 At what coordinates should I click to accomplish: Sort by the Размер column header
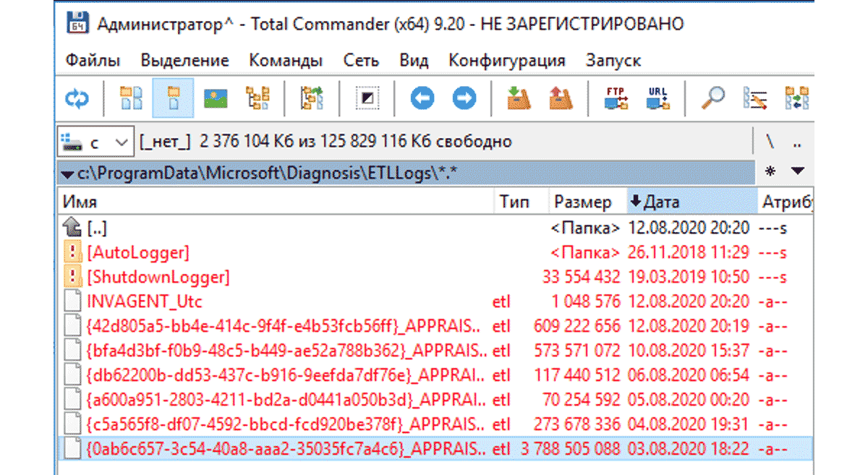(x=587, y=202)
